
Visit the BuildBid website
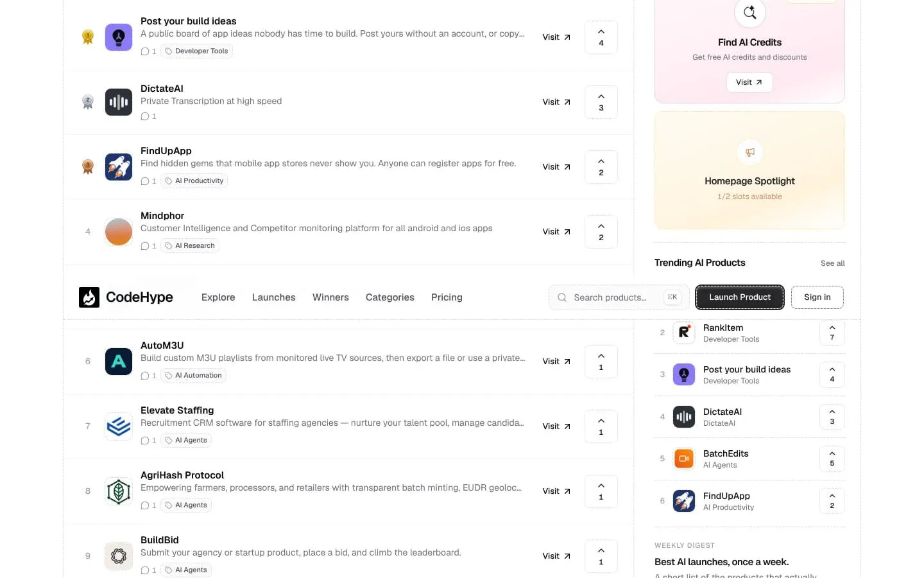coord(556,556)
